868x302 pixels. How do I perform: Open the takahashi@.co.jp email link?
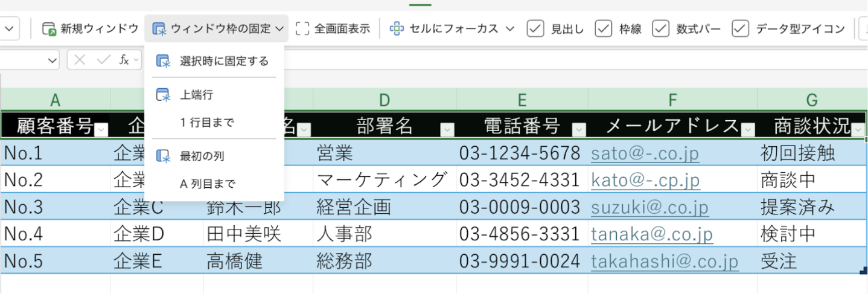click(664, 261)
